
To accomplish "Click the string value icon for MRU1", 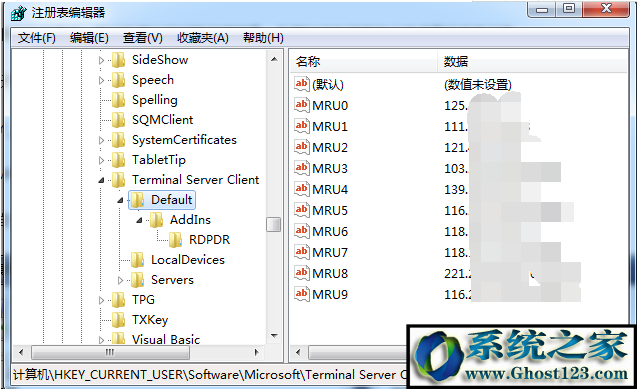I will click(301, 126).
